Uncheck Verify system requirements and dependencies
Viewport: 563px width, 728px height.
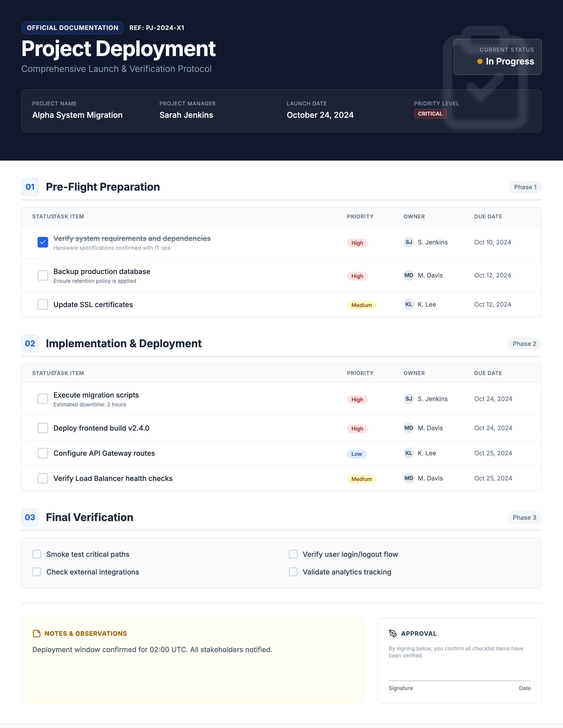click(x=43, y=242)
